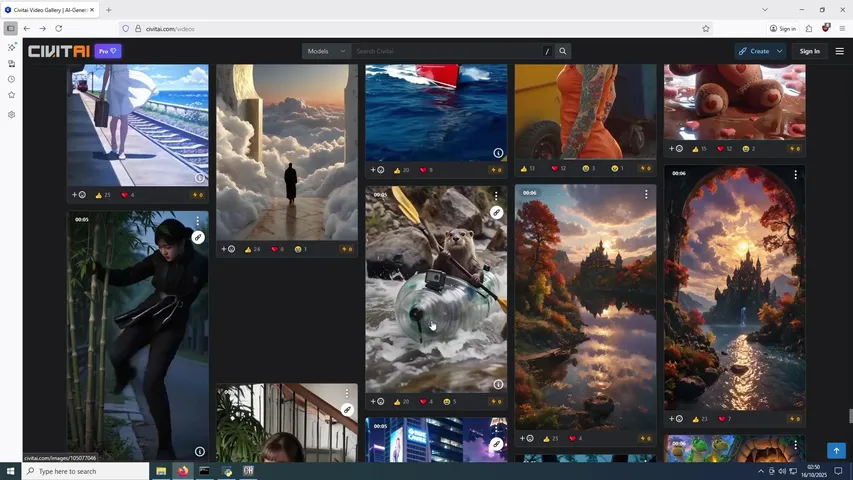The image size is (853, 480).
Task: Add emoji reaction on the train platform video
Action: 78,195
